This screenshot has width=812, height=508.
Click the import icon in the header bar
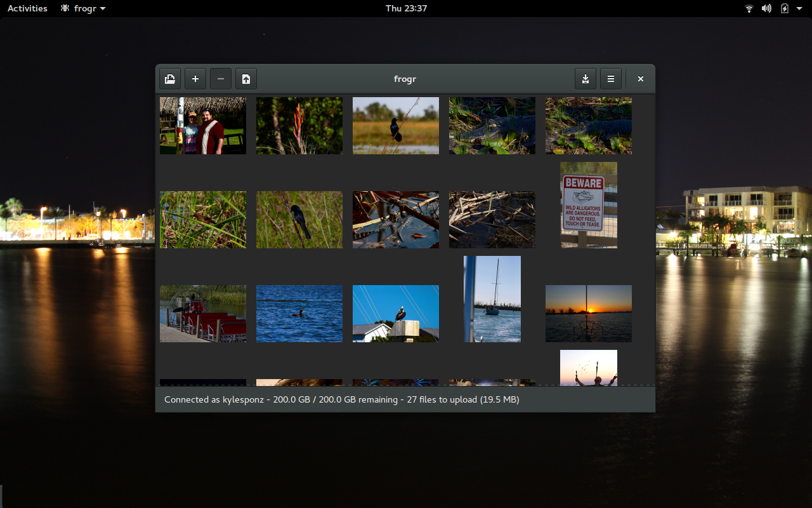point(585,79)
